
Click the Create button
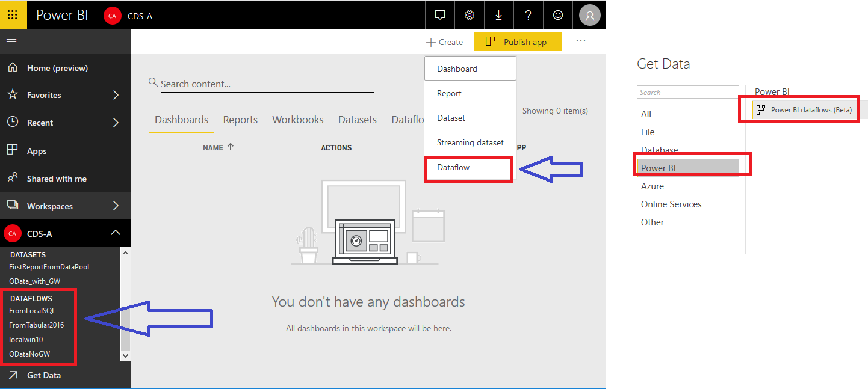pos(444,42)
